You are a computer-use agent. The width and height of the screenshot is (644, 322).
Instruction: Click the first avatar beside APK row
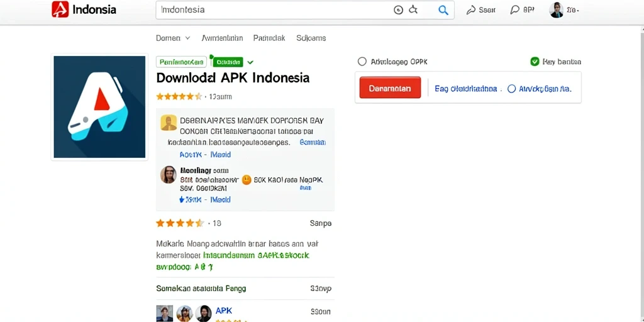point(164,313)
